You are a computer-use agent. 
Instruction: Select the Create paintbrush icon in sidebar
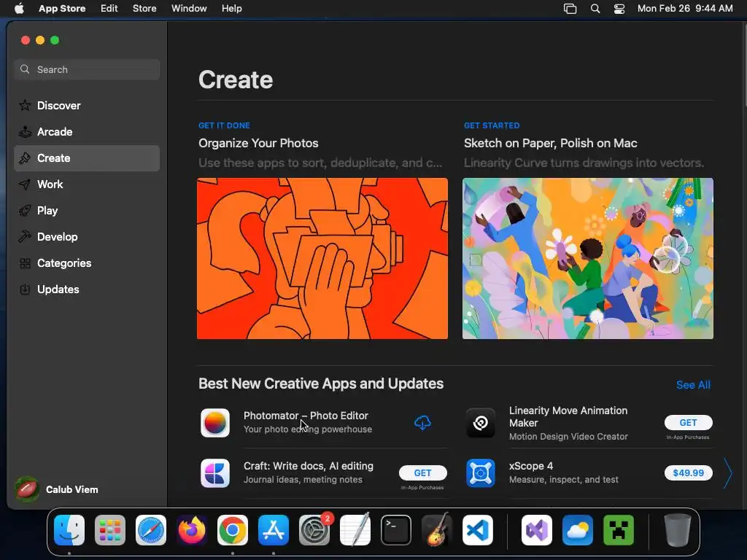[x=25, y=158]
